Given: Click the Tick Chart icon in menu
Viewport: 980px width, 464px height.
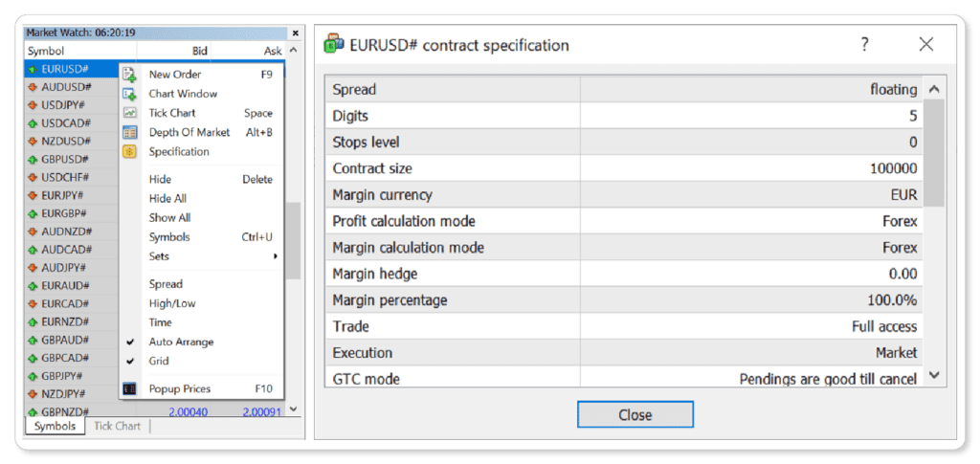Looking at the screenshot, I should (x=129, y=113).
